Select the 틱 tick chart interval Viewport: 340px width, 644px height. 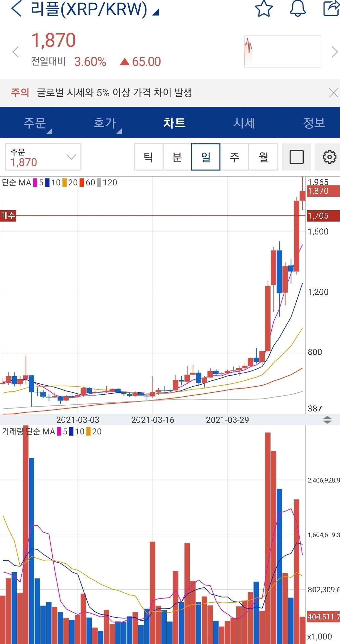click(x=149, y=157)
